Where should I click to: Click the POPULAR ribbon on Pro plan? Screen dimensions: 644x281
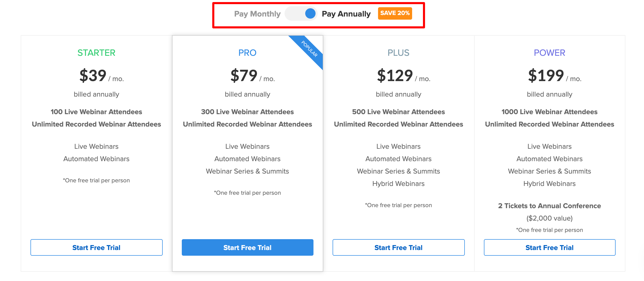click(310, 49)
